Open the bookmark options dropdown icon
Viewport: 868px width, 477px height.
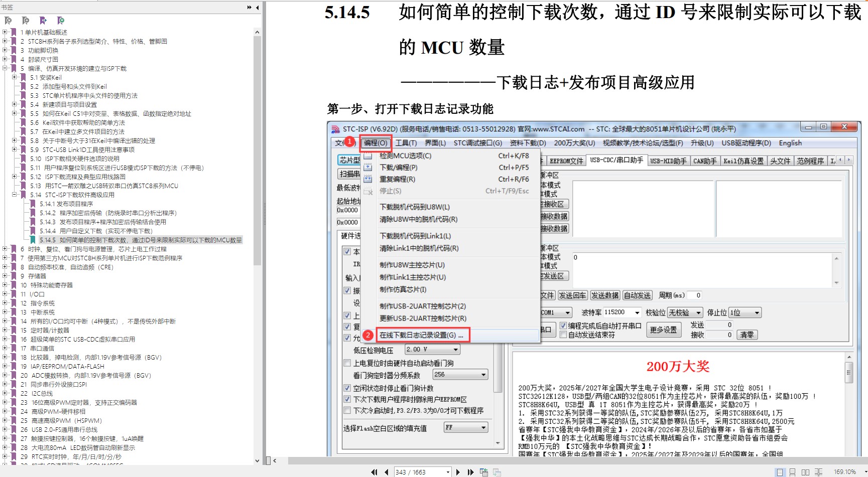[61, 21]
